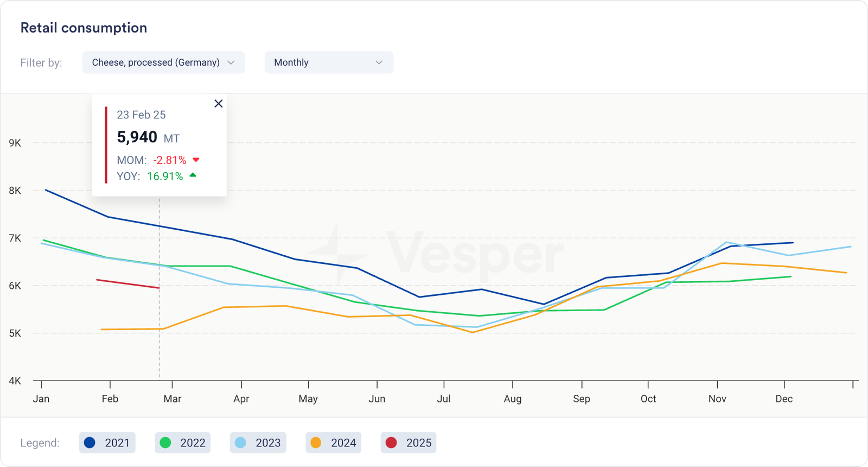Hide the 2025 series from chart

point(409,443)
